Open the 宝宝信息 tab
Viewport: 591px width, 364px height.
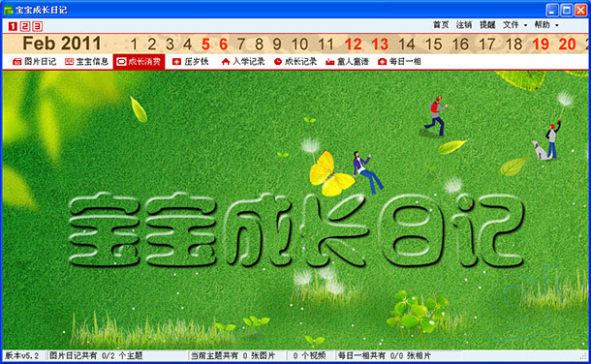click(x=86, y=61)
